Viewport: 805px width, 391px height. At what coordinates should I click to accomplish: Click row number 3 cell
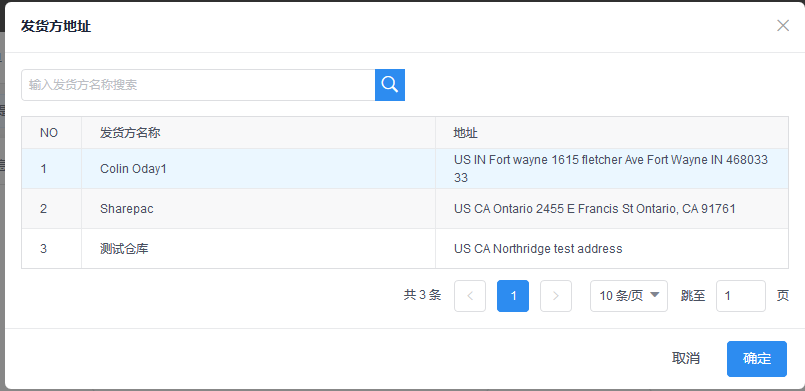pyautogui.click(x=51, y=249)
